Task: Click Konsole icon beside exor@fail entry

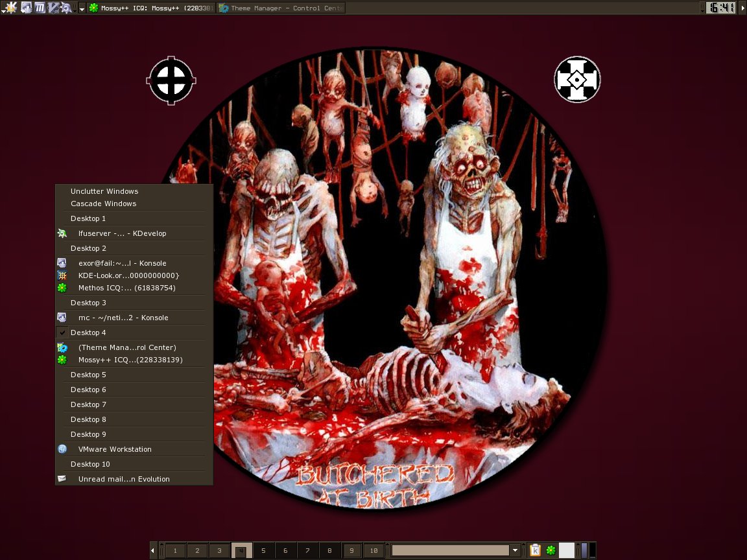Action: click(x=62, y=263)
